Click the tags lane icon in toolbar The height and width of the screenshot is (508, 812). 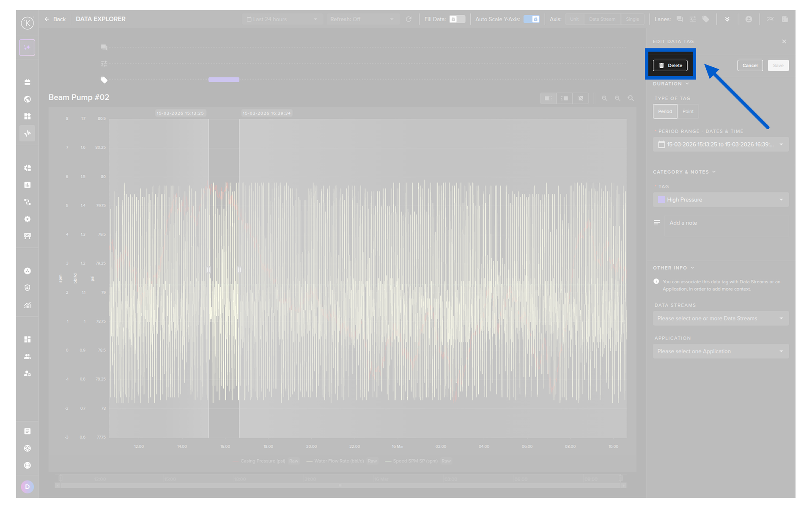point(705,19)
